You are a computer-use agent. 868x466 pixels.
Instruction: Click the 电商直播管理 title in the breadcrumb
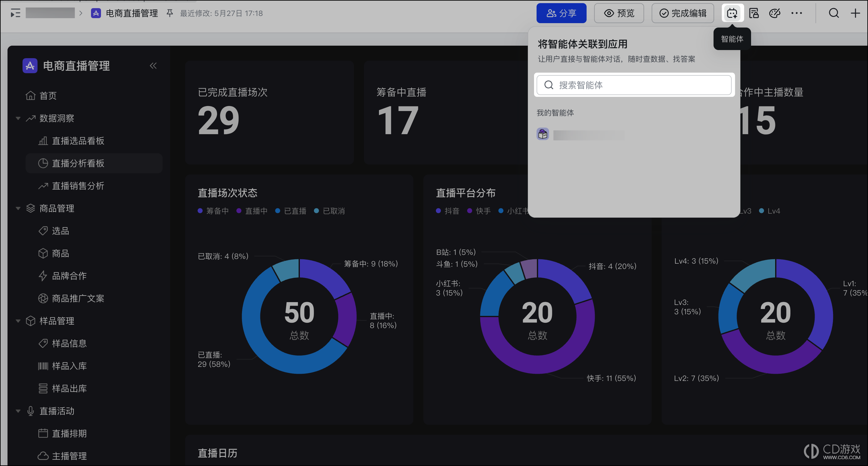[132, 13]
